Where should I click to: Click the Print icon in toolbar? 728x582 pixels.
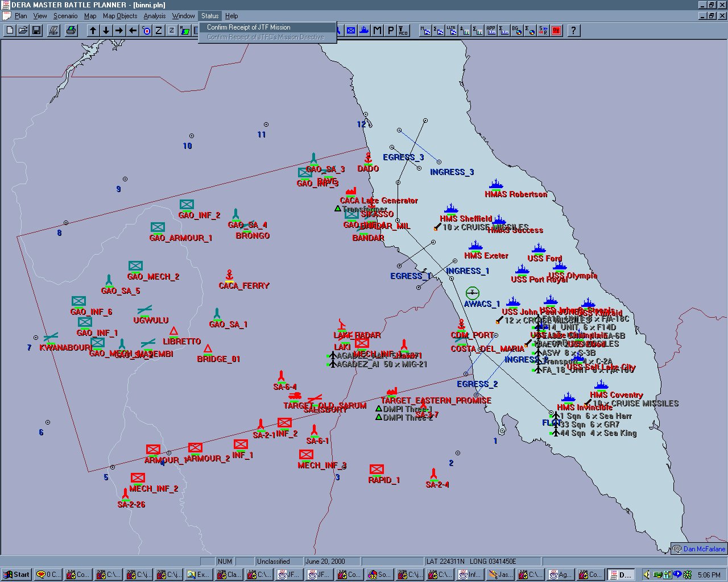[x=71, y=31]
